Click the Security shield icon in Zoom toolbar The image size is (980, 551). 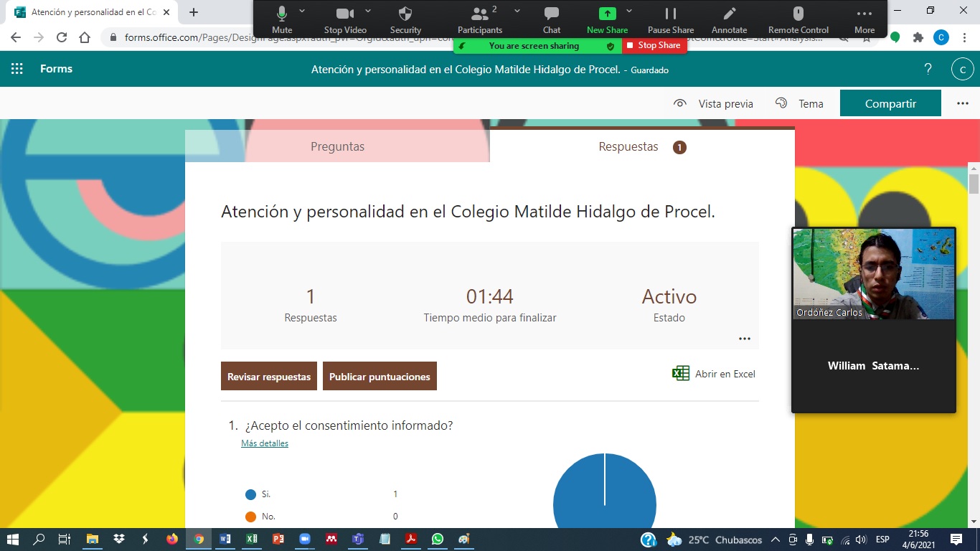[405, 13]
